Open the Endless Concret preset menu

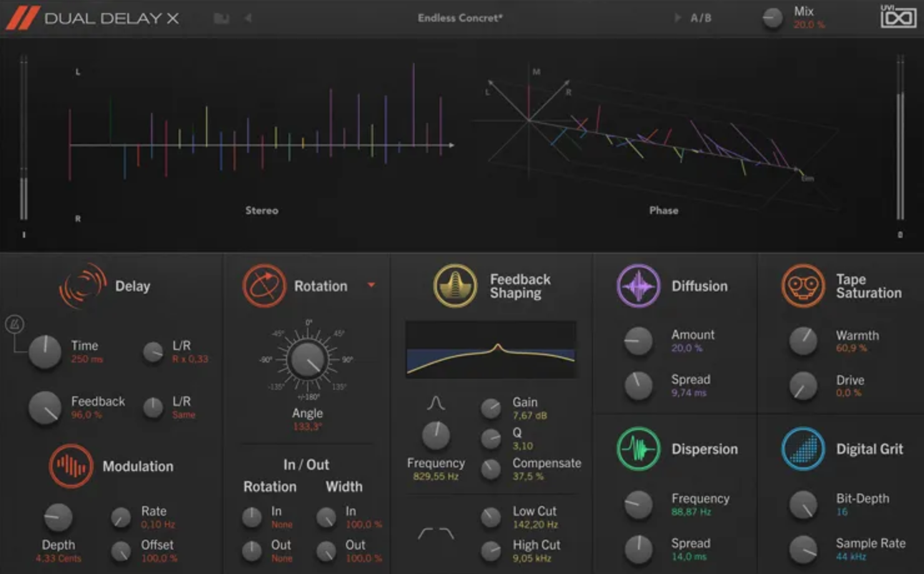pos(460,18)
